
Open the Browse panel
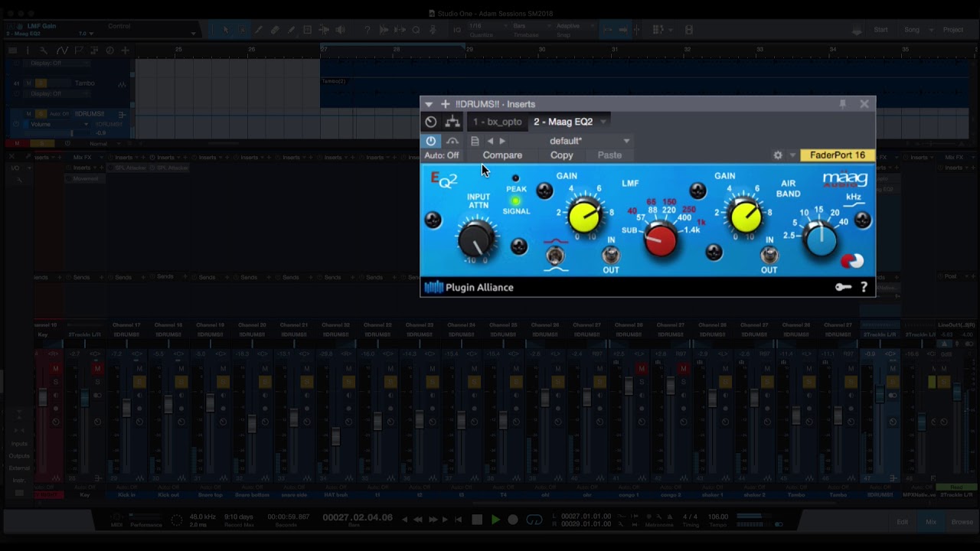[x=962, y=522]
